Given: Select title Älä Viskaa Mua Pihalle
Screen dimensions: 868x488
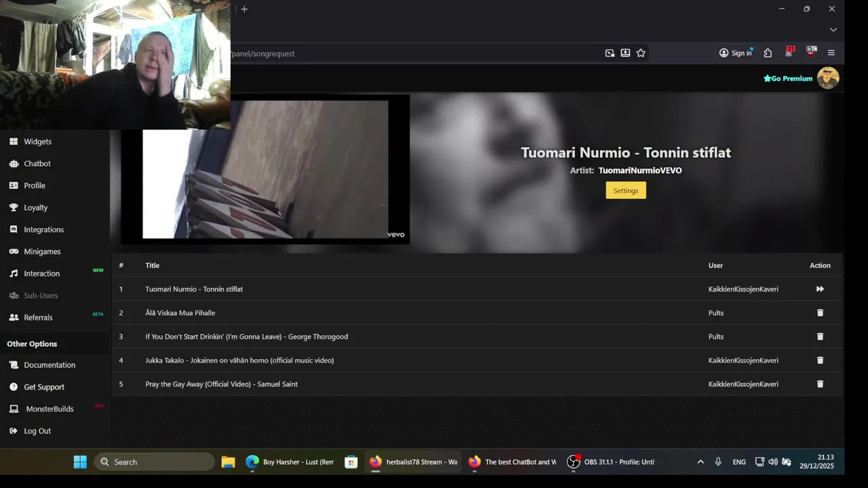Looking at the screenshot, I should (180, 312).
